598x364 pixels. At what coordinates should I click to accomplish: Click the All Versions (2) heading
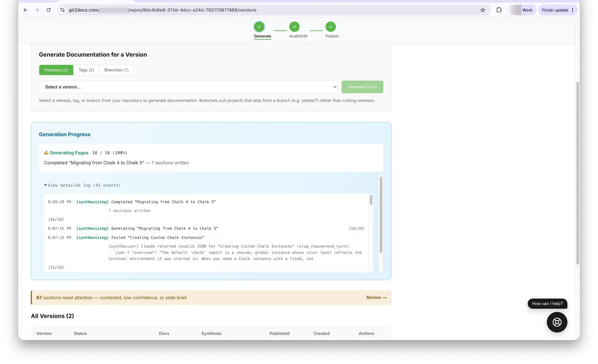click(52, 316)
